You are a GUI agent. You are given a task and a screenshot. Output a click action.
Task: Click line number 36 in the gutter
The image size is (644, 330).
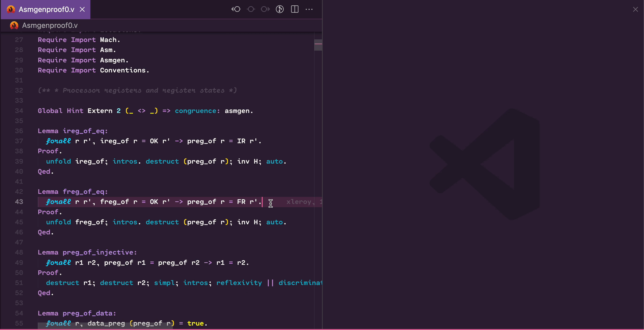coord(19,131)
